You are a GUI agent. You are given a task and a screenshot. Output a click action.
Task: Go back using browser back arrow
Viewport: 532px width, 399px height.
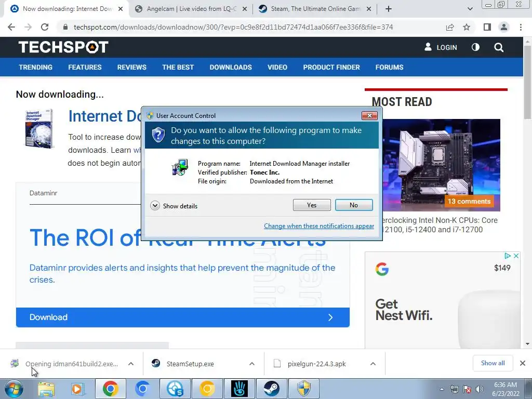coord(11,27)
